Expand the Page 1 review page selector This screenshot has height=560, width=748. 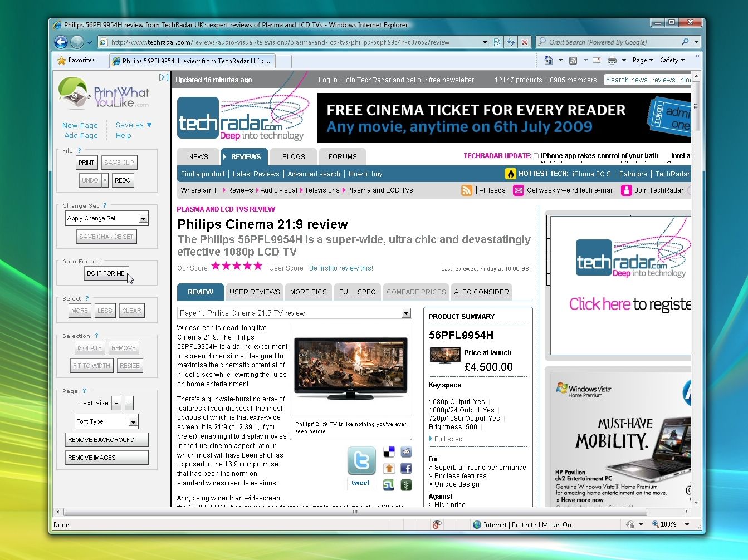405,313
